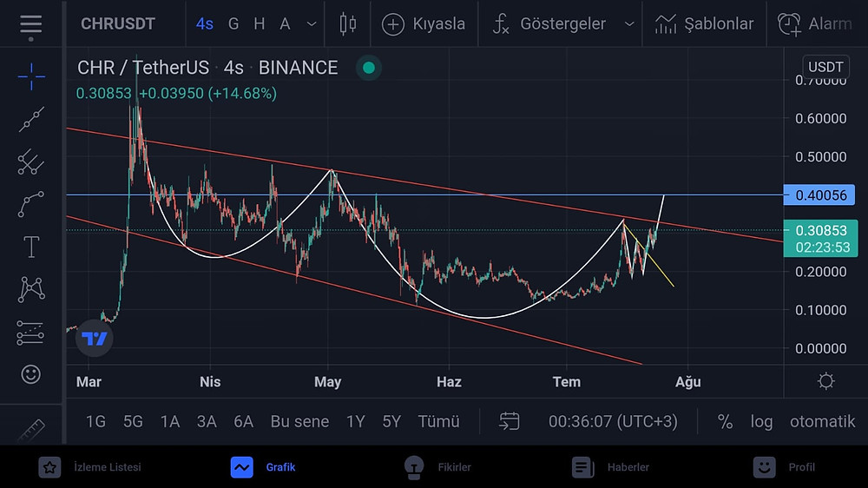The width and height of the screenshot is (868, 488).
Task: Expand the timeframe dropdown chevron
Action: tap(312, 23)
